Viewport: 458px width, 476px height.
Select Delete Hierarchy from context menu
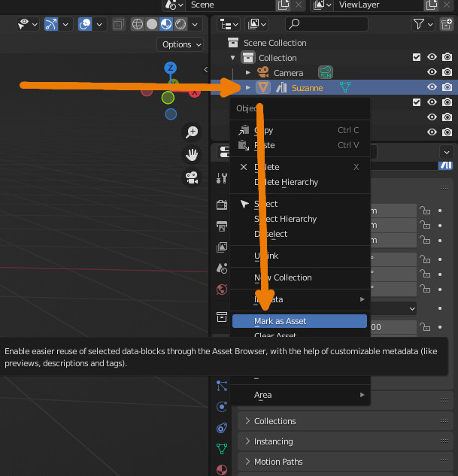point(287,182)
